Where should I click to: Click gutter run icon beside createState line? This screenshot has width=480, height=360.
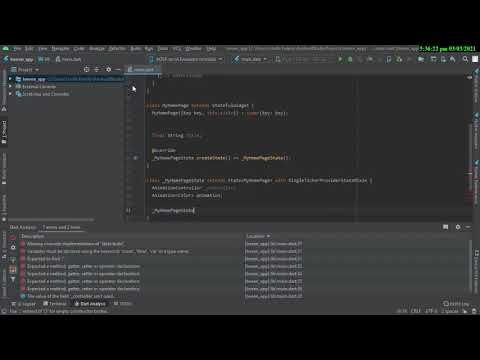(x=135, y=158)
